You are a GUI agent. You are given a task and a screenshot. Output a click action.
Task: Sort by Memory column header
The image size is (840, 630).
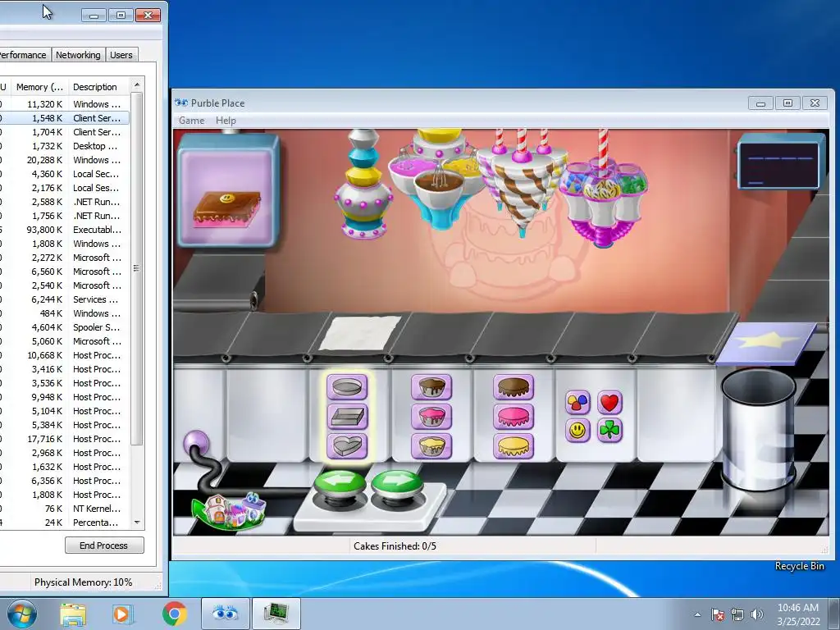[39, 87]
